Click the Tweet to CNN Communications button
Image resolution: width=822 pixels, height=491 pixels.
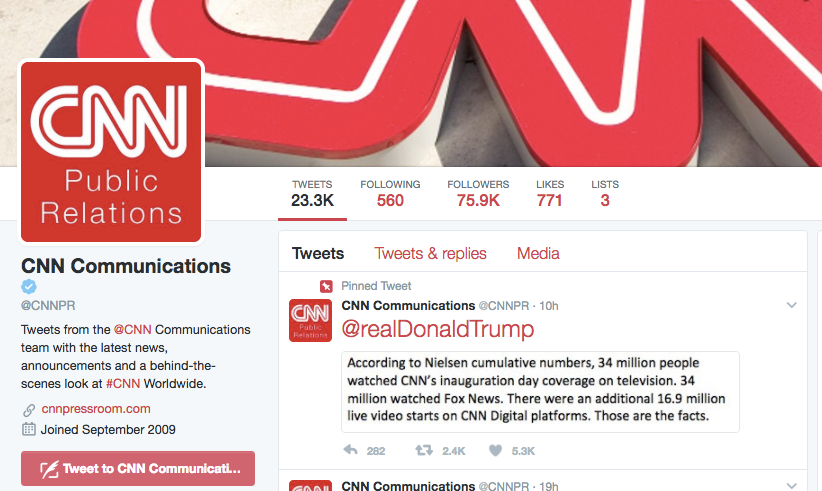(x=138, y=468)
